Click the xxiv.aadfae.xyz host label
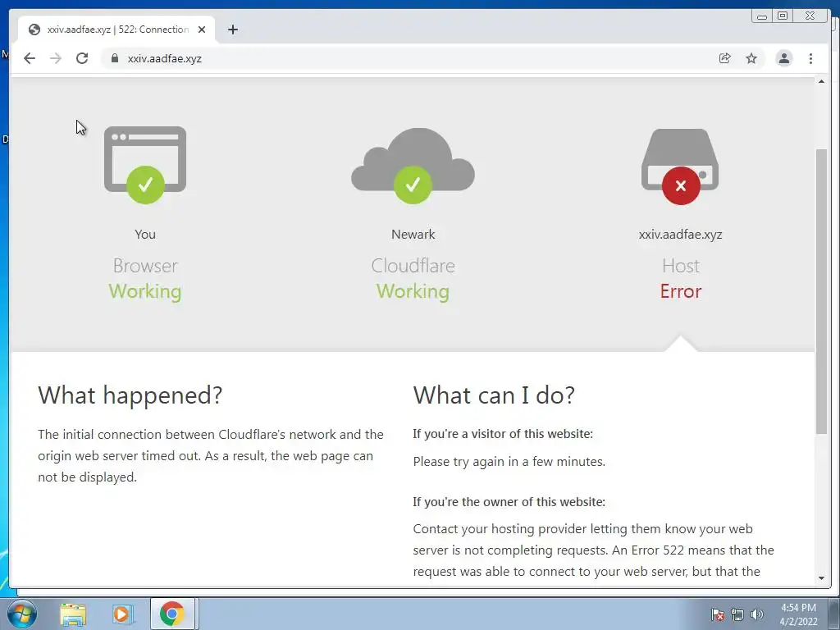840x630 pixels. [x=680, y=234]
